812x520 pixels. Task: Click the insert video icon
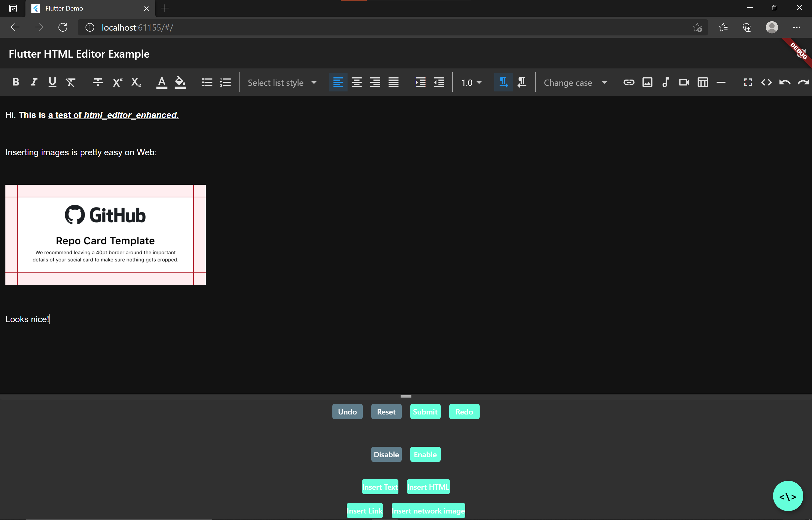coord(684,82)
